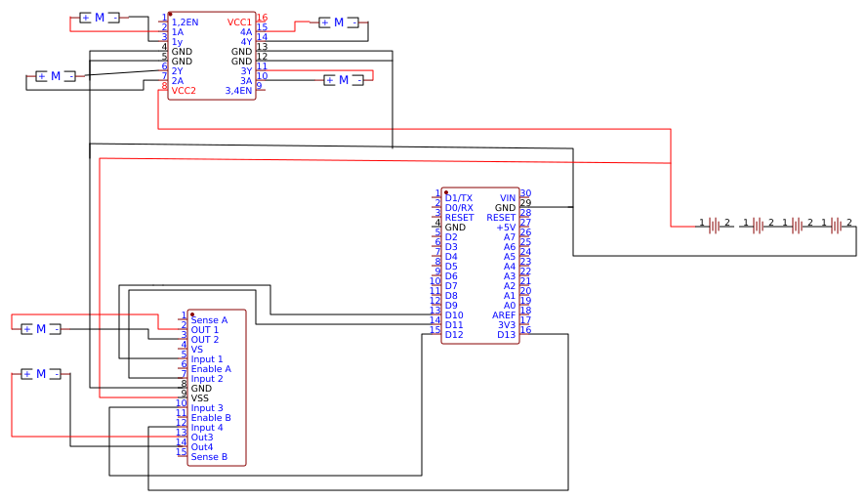Click the 3,4EN pin label
The width and height of the screenshot is (868, 500).
pos(238,91)
